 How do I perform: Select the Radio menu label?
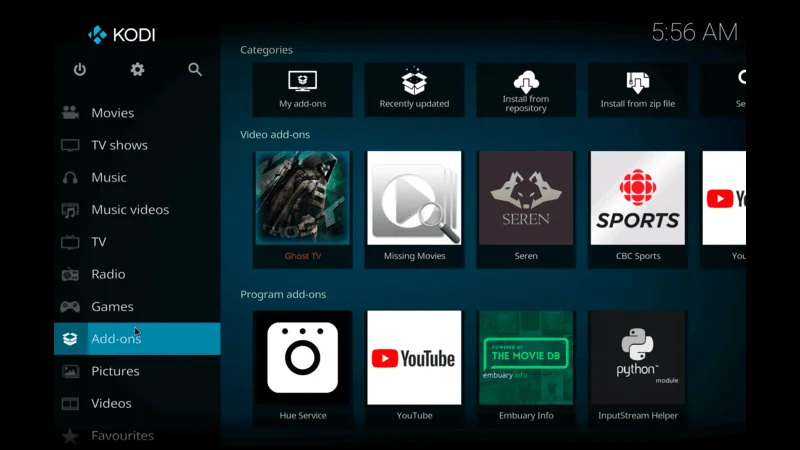(108, 274)
